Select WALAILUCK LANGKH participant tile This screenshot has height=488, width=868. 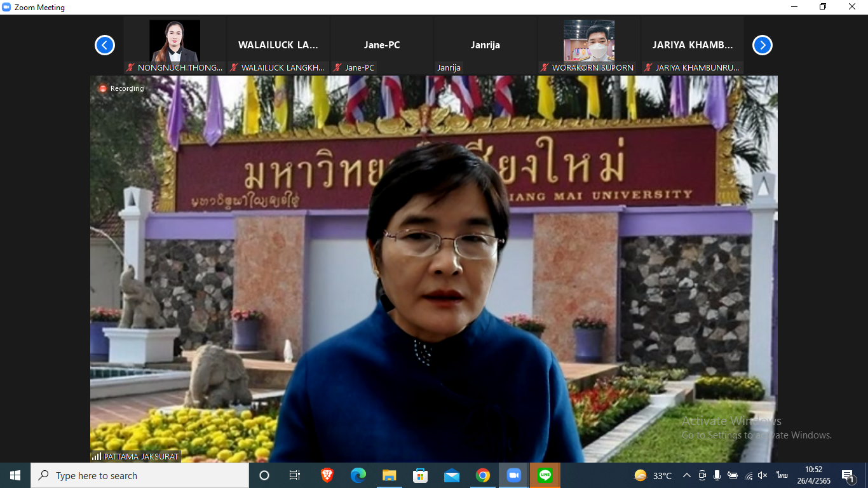278,46
